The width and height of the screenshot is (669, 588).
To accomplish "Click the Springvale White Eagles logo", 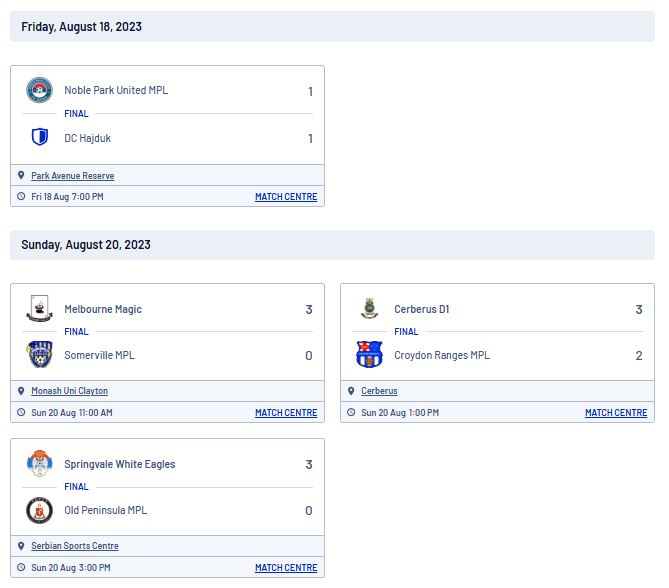I will 39,463.
